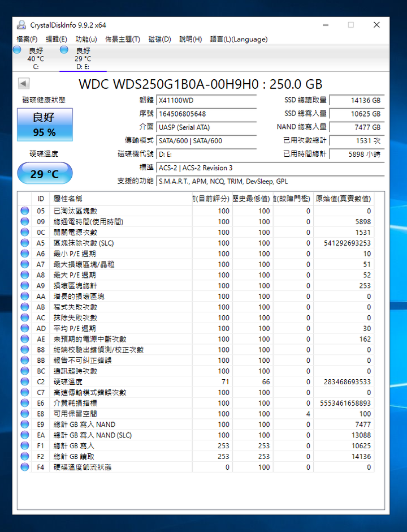Click status orb for attribute A8 最大 P/E 週期
Image resolution: width=407 pixels, height=532 pixels.
pos(25,275)
